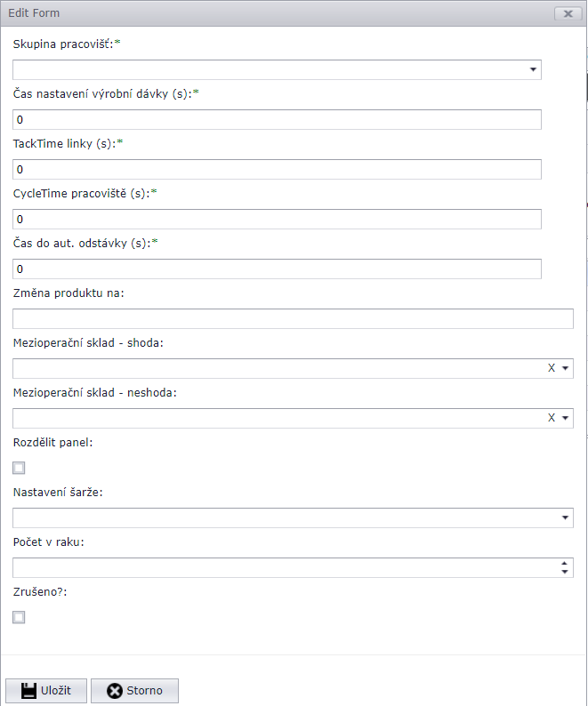Clear Mezioperační sklad - shoda with X
This screenshot has width=588, height=706.
552,368
